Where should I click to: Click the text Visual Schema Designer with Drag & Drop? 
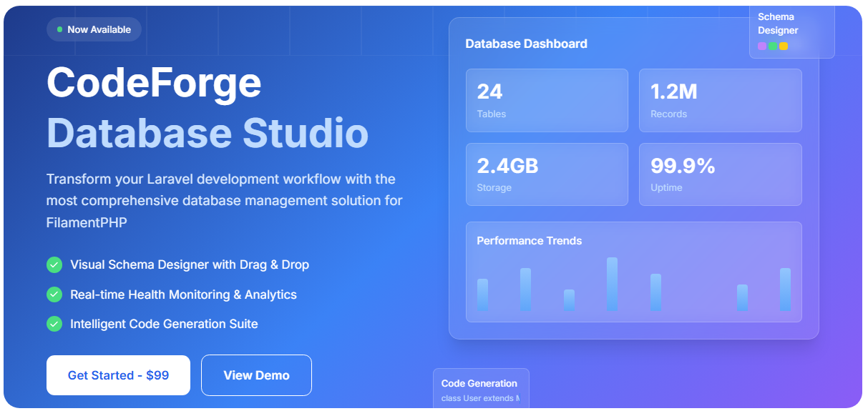click(190, 264)
